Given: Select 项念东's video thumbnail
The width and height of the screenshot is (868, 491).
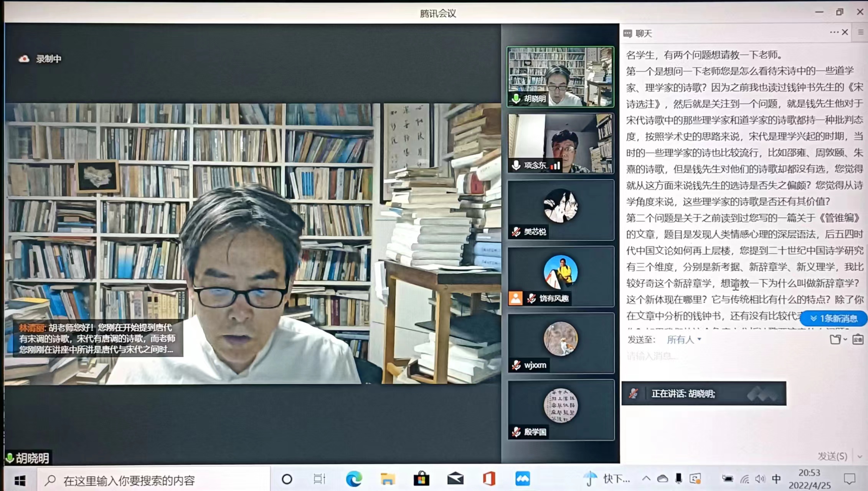Looking at the screenshot, I should 560,143.
